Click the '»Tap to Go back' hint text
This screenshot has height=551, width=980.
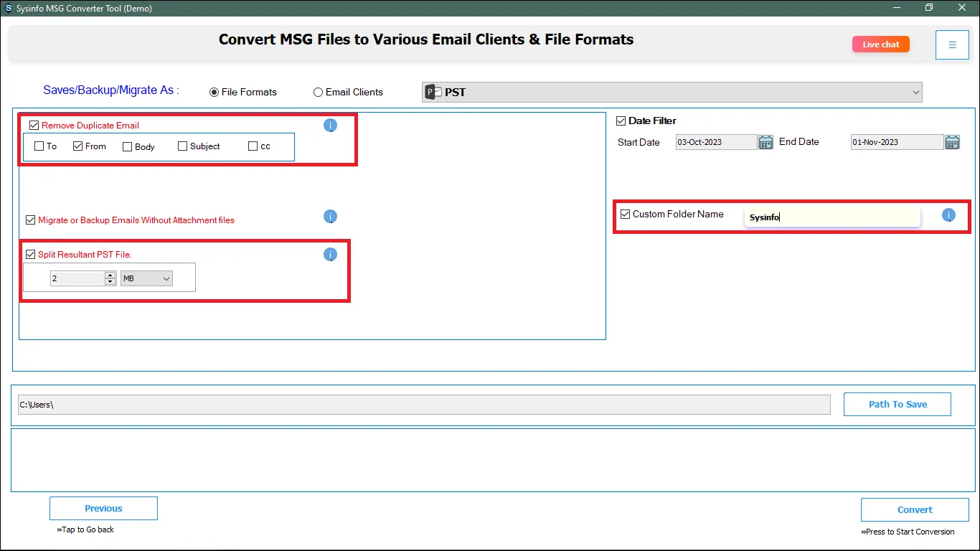click(x=85, y=529)
